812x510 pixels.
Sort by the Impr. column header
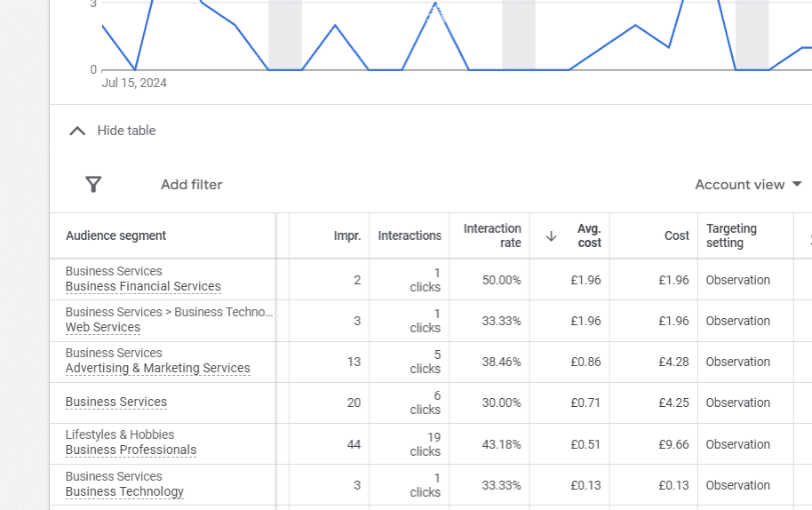pyautogui.click(x=346, y=235)
